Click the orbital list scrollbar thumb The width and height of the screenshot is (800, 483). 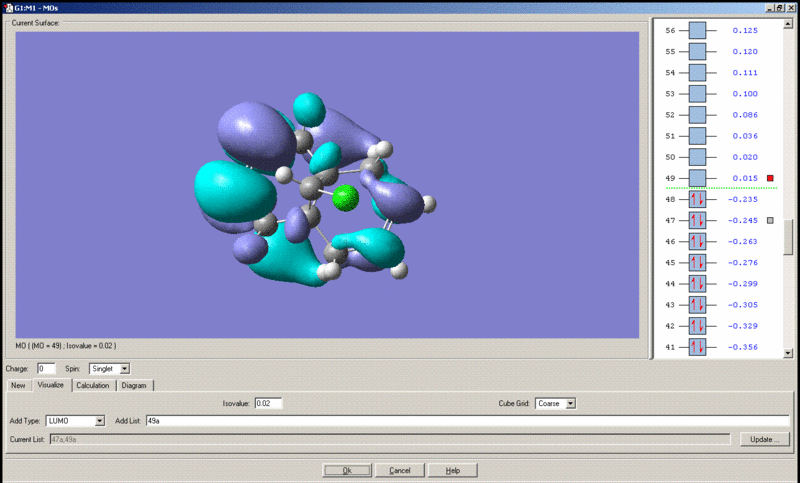788,237
